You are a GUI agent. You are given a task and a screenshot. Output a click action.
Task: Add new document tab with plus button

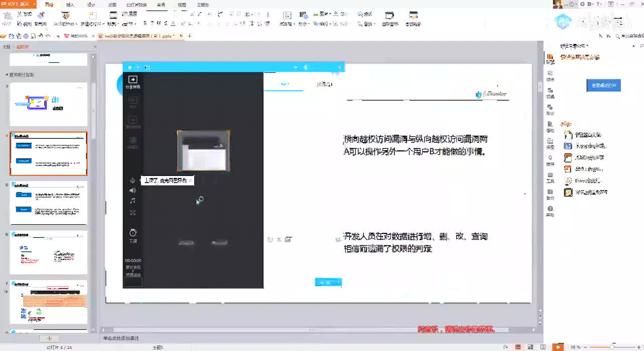click(190, 36)
